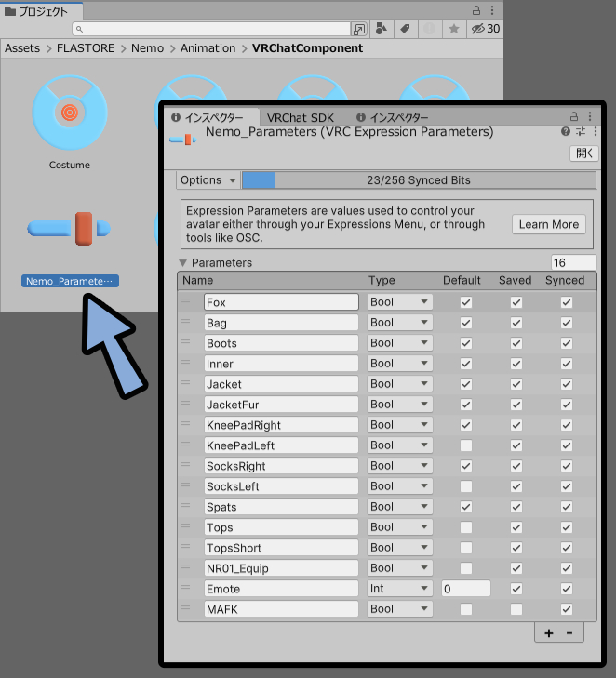Image resolution: width=616 pixels, height=678 pixels.
Task: Click the minus button to remove parameter
Action: (x=569, y=633)
